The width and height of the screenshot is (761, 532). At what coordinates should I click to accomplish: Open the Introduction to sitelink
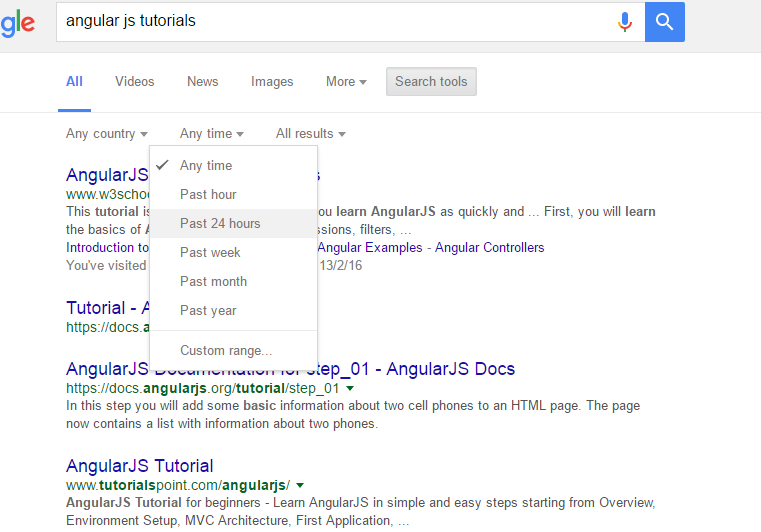click(x=107, y=248)
